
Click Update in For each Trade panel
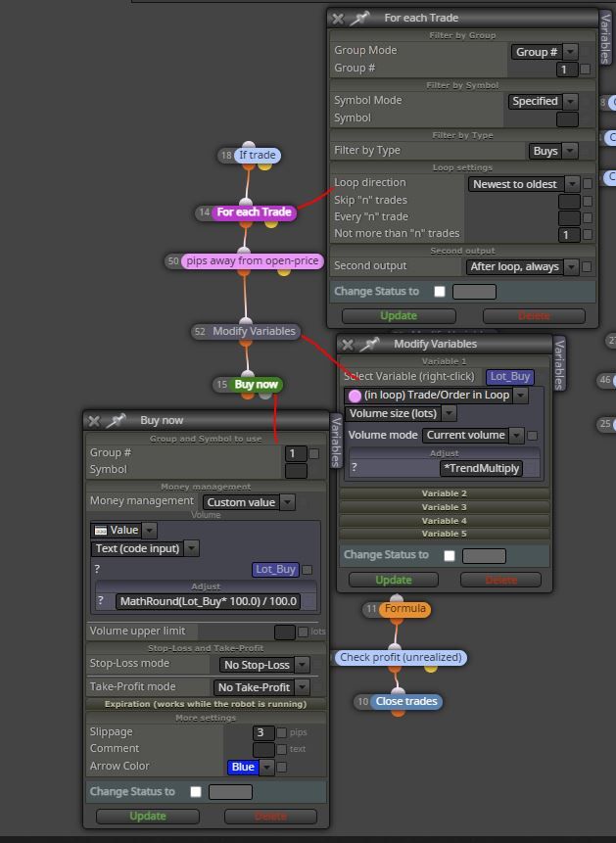(399, 316)
